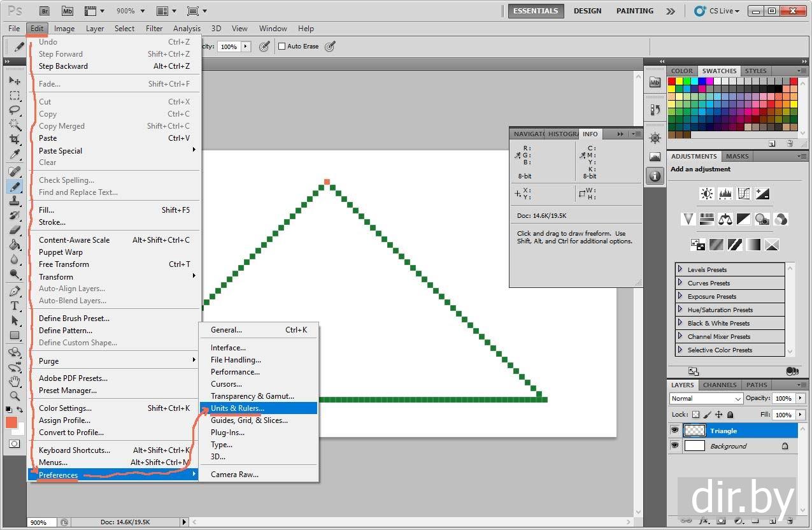Switch to the PAINTING workspace

click(634, 11)
